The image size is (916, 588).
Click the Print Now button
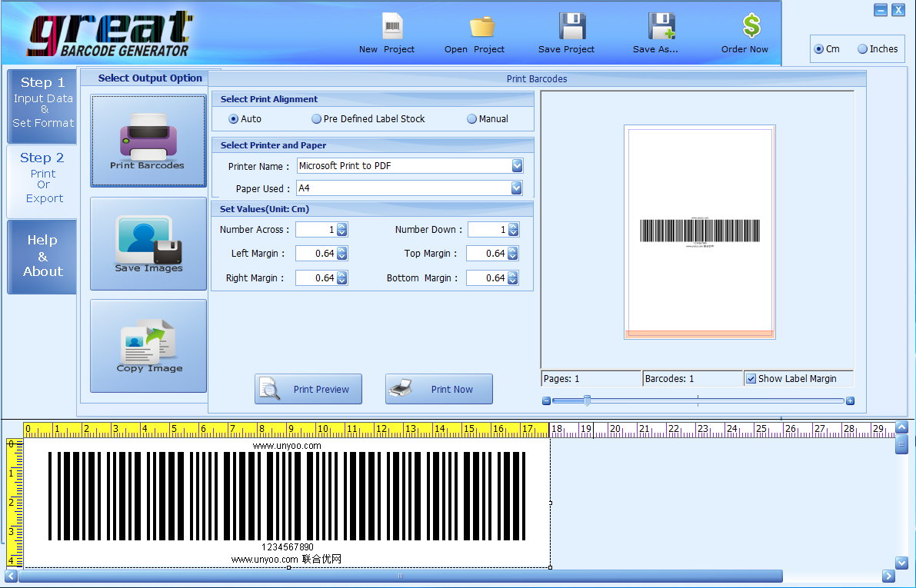pos(439,389)
